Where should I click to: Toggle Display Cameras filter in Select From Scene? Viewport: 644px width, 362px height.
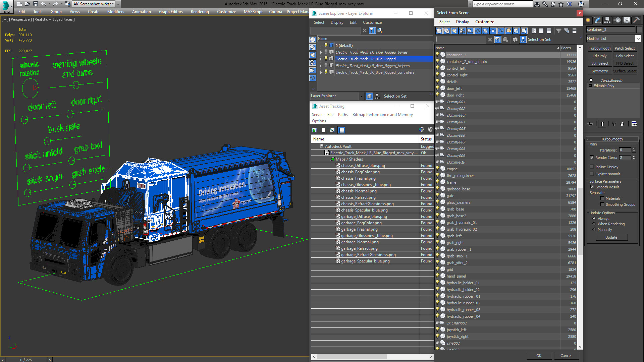coord(462,31)
